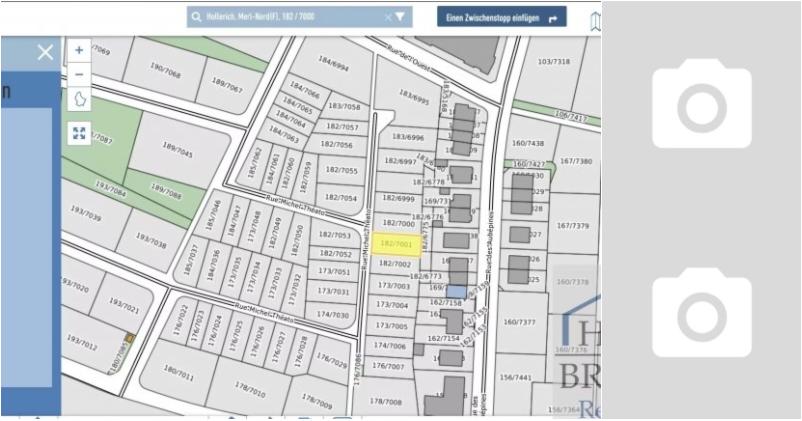The image size is (802, 421).
Task: Open the upper camera photo placeholder
Action: pos(701,103)
